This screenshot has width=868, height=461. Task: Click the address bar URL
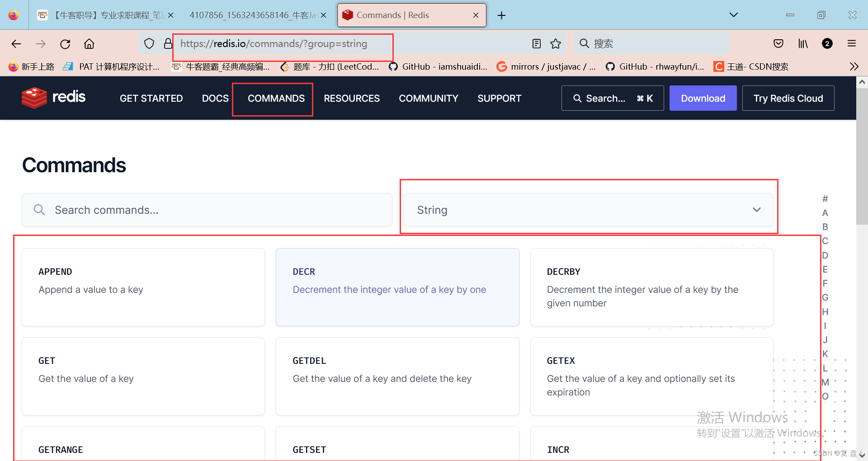click(274, 43)
